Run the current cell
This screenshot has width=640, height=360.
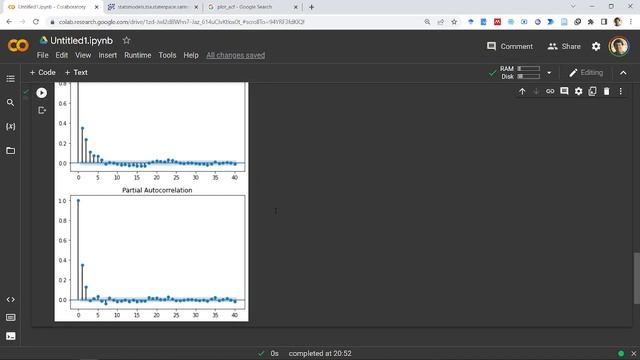tap(41, 93)
